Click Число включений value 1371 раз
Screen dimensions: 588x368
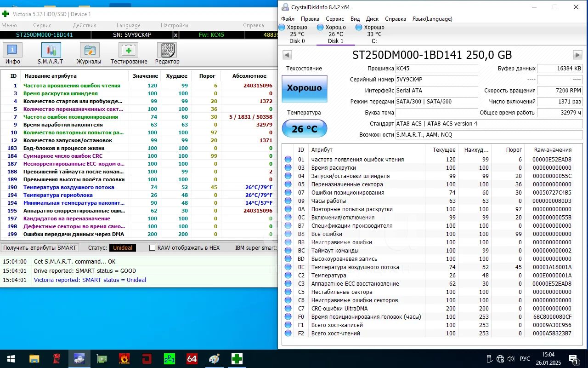[x=560, y=102]
